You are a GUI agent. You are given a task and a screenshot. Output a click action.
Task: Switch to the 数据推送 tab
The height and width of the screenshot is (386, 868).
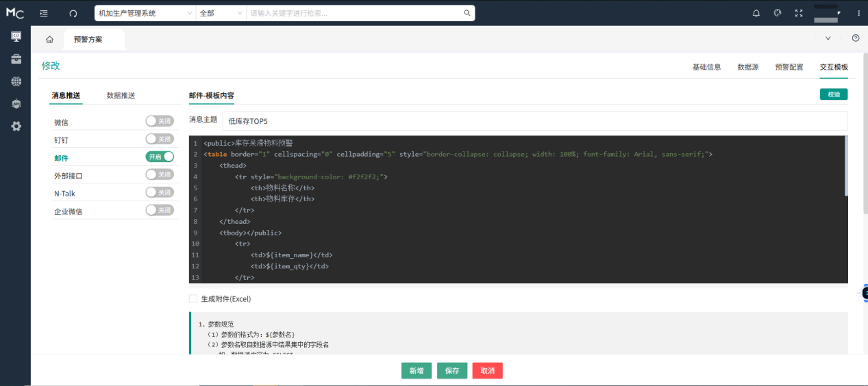pos(121,96)
